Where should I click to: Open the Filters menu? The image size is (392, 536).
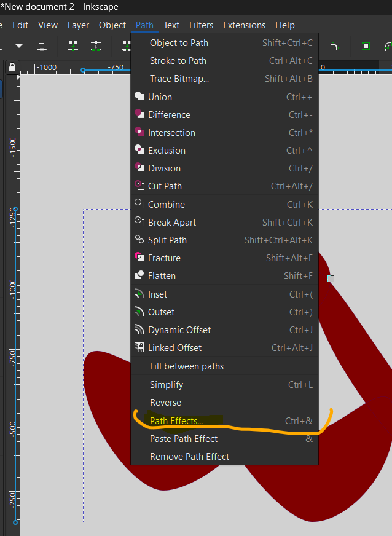202,25
